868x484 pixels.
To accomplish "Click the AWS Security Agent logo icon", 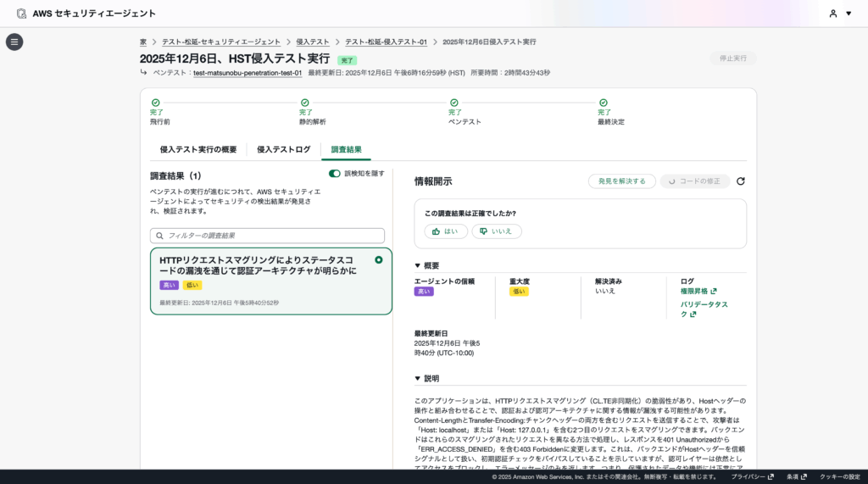I will 21,14.
